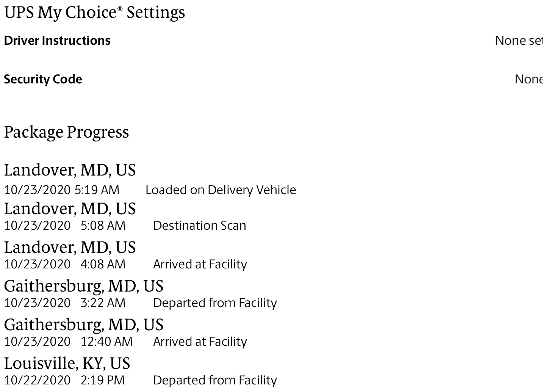Click the 10/23/2020 4:08 AM timestamp
Screen dimensions: 543x392
click(x=65, y=264)
